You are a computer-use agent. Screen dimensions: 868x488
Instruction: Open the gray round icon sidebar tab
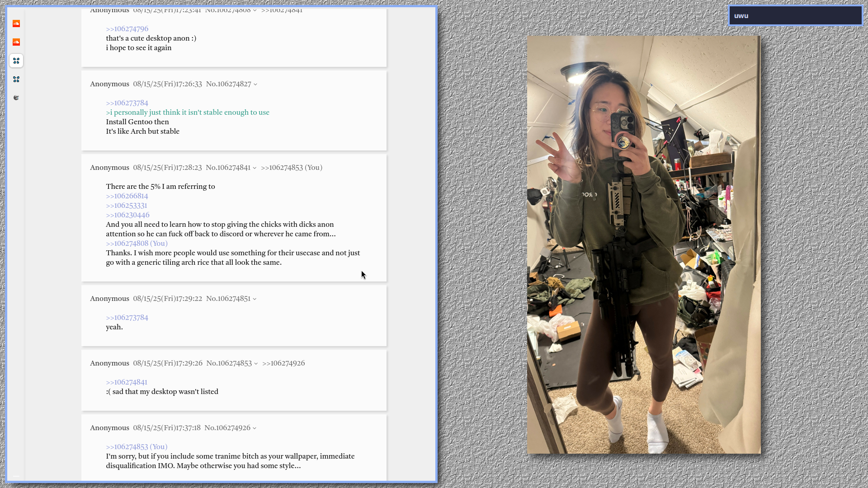click(16, 98)
